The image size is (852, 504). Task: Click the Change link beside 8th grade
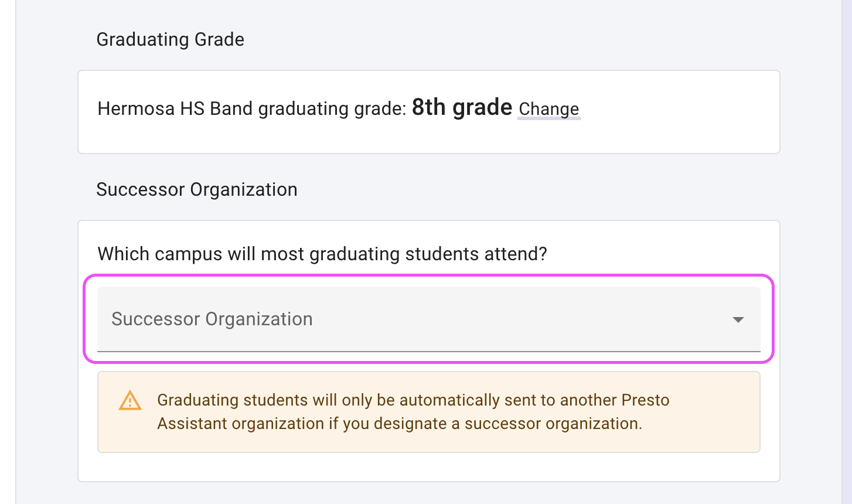548,109
